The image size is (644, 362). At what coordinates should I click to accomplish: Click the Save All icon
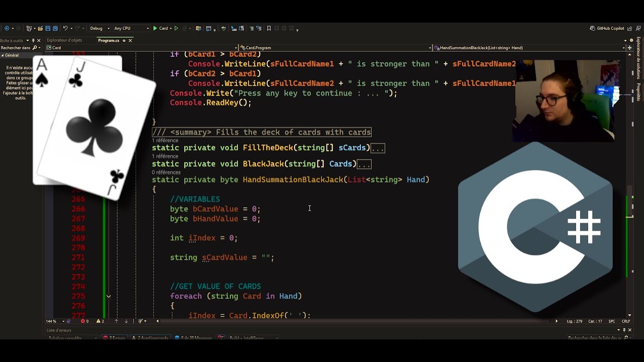pos(55,29)
